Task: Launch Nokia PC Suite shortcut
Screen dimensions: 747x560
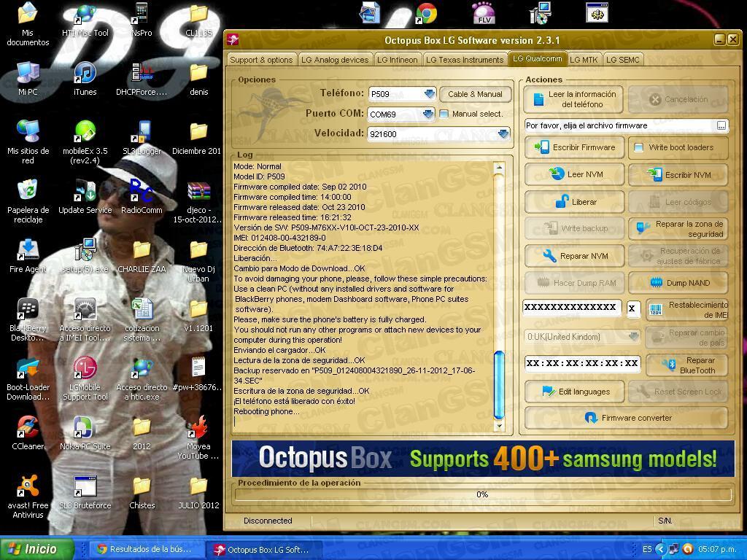Action: [x=85, y=433]
